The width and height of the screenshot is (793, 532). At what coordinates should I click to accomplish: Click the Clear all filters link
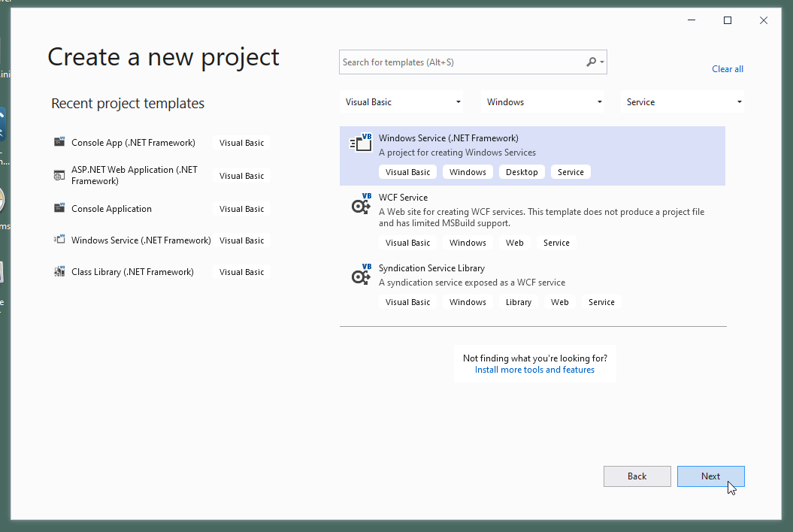coord(727,69)
